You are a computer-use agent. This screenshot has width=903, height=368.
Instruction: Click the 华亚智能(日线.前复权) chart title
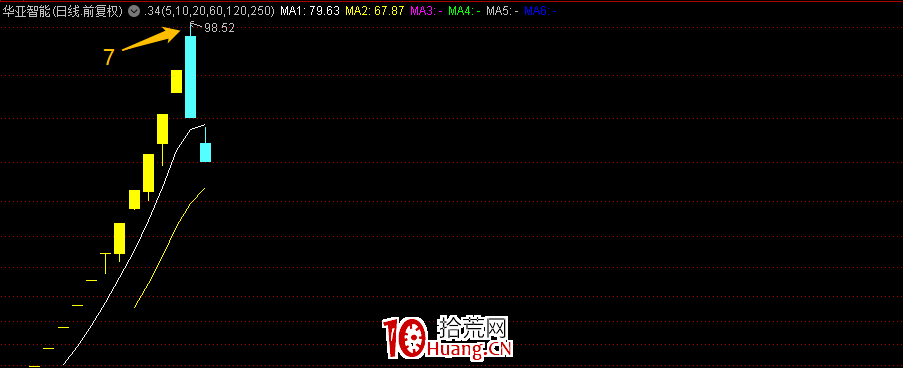click(x=63, y=11)
